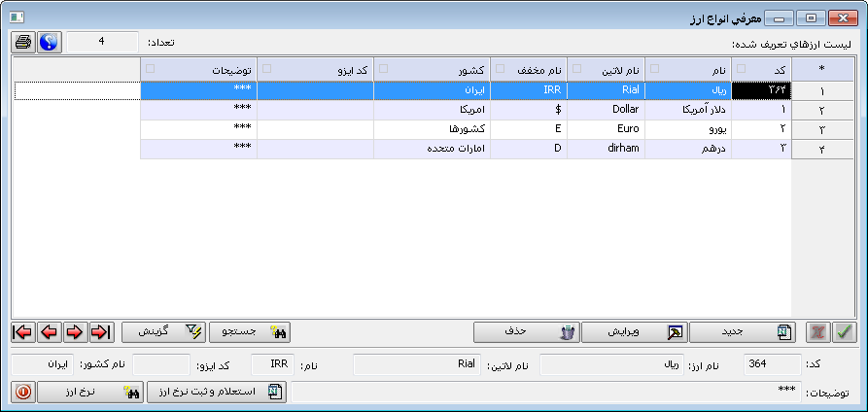Toggle checkbox in کد ایزو column header
This screenshot has height=412, width=868.
coord(266,69)
